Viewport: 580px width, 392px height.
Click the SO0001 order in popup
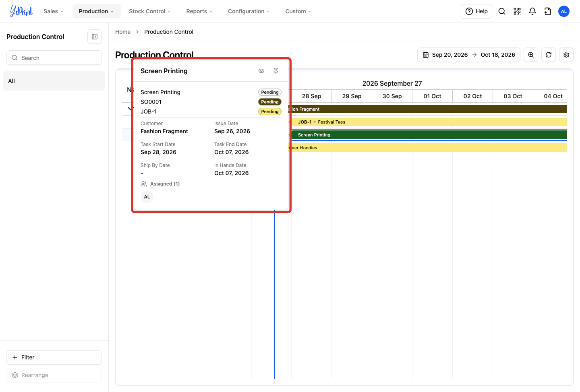[151, 102]
